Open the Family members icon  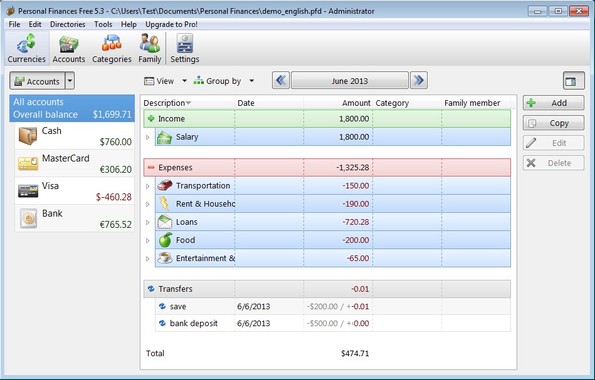click(x=150, y=48)
